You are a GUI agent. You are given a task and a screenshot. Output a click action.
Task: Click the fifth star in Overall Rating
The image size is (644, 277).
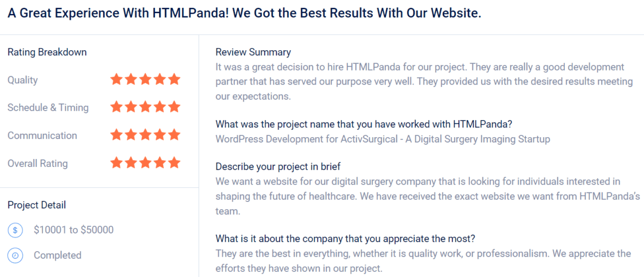click(174, 163)
